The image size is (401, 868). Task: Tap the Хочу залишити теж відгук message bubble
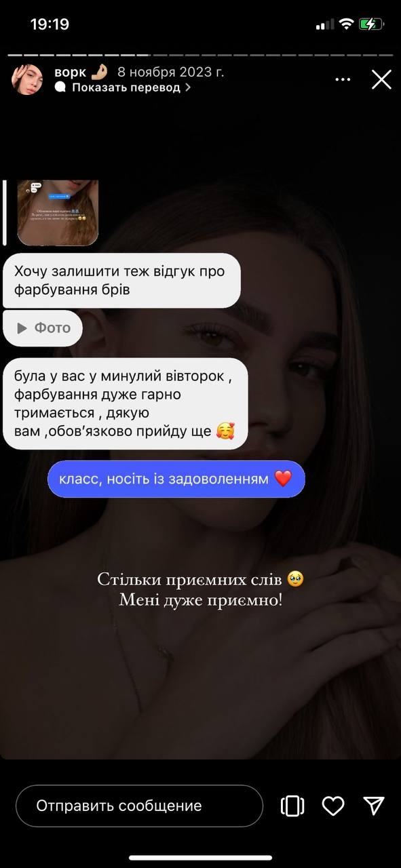(x=122, y=281)
